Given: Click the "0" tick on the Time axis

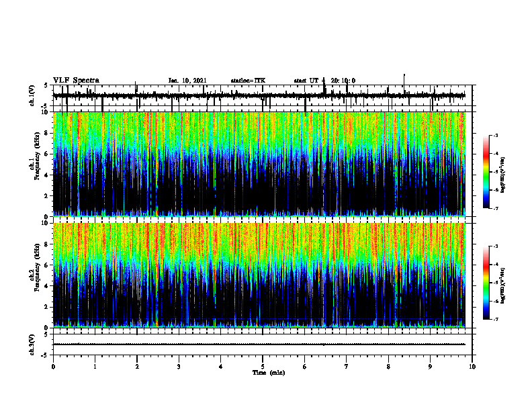Looking at the screenshot, I should (x=53, y=367).
